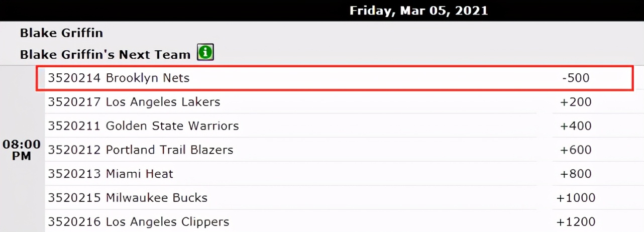Image resolution: width=644 pixels, height=232 pixels.
Task: Select Los Angeles Clippers +1200 odds
Action: pyautogui.click(x=576, y=222)
